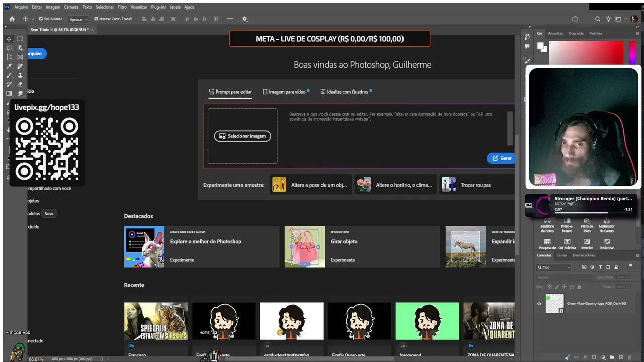Open the Discover lightbulb icon
The height and width of the screenshot is (362, 644).
tap(609, 19)
